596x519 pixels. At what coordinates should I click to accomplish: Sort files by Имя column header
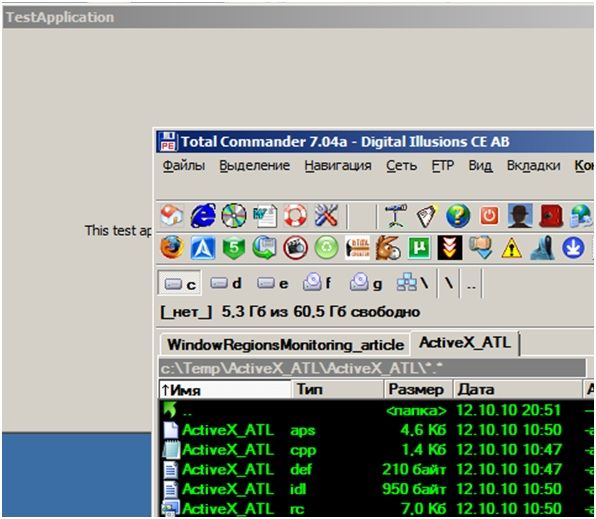pyautogui.click(x=225, y=389)
